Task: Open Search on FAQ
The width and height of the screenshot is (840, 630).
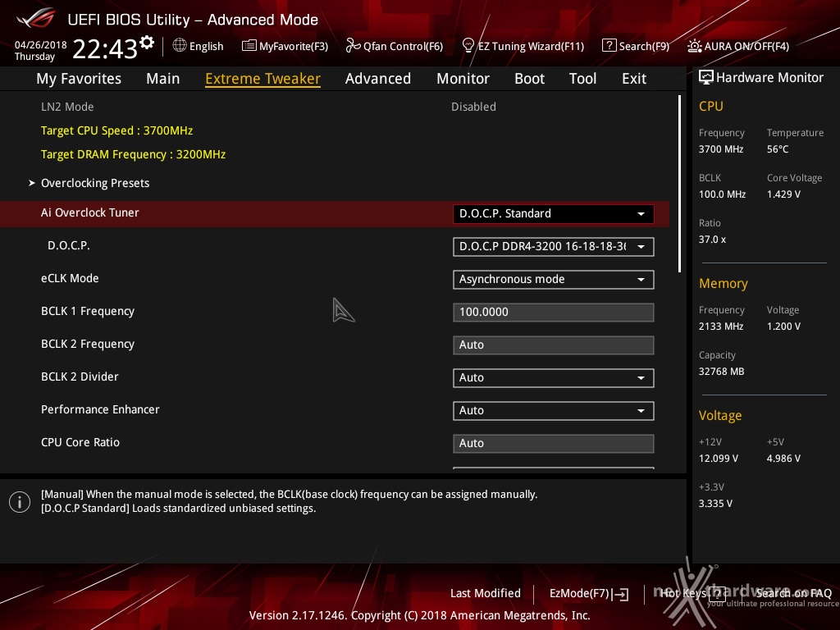Action: [x=793, y=593]
